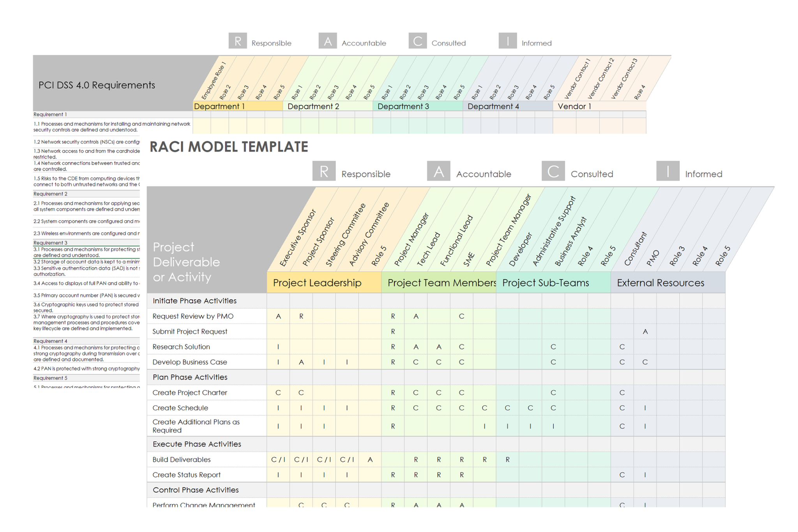Click the Project Sponsor column header
Image resolution: width=798 pixels, height=532 pixels.
click(318, 242)
